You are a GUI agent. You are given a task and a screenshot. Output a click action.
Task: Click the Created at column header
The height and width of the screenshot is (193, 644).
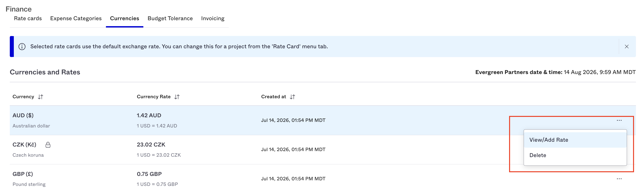pyautogui.click(x=273, y=97)
